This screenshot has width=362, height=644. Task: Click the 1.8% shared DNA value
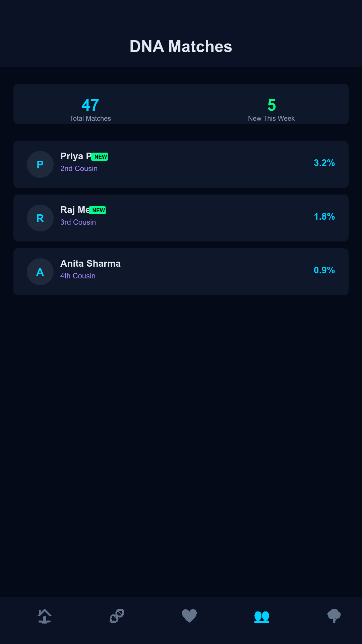[x=324, y=217]
